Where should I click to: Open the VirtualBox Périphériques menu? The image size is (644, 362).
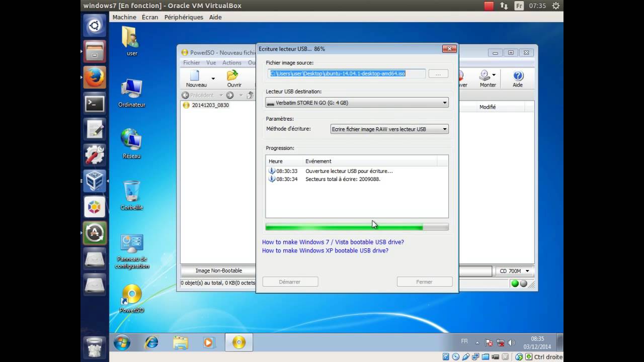[184, 17]
